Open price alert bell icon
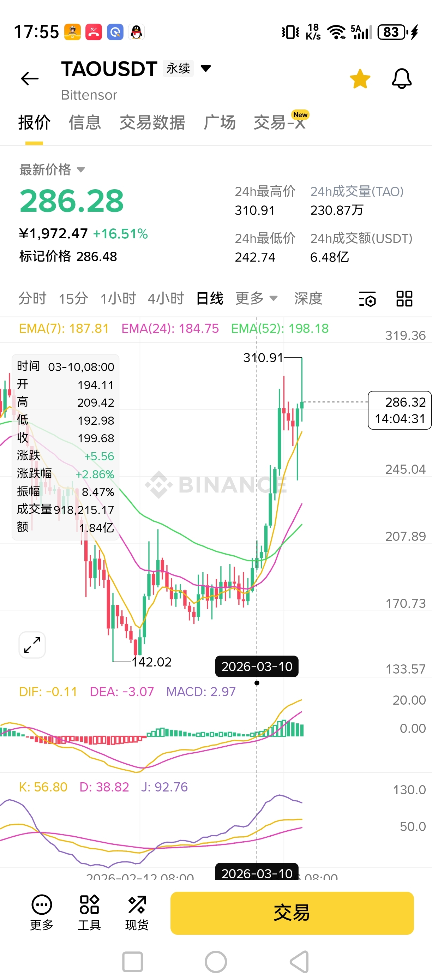This screenshot has height=980, width=432. point(402,79)
